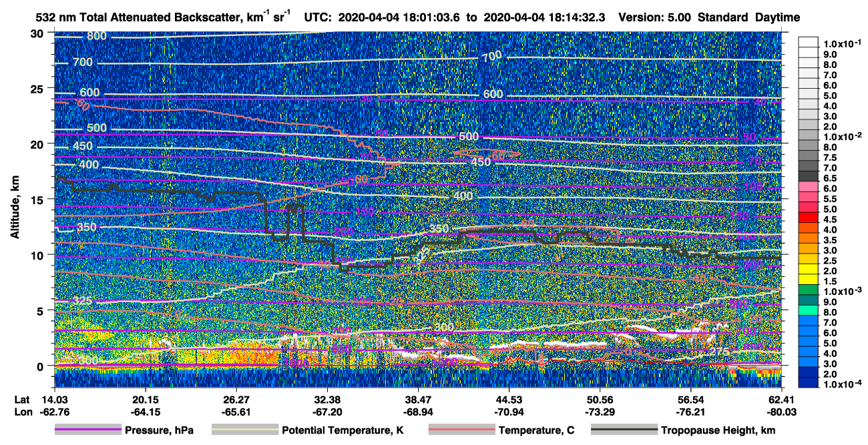Click the altitude tick label 20
The width and height of the screenshot is (868, 445).
point(38,144)
